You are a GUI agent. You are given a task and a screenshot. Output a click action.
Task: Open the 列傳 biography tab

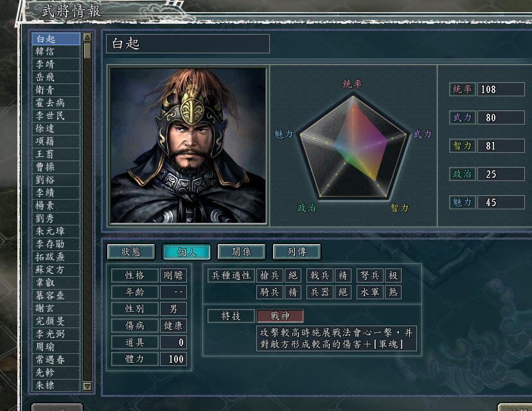(x=295, y=252)
